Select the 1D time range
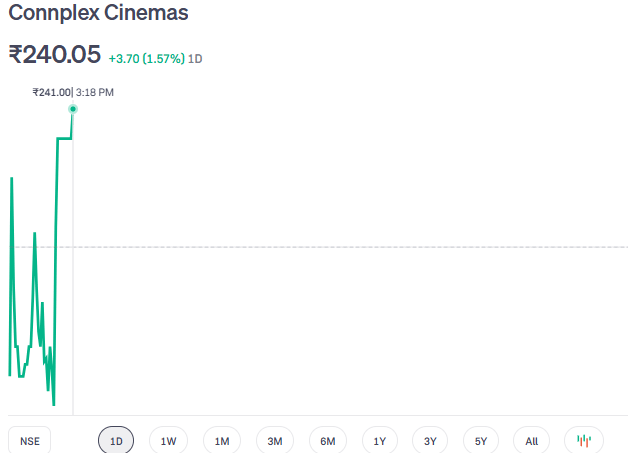Screen dimensions: 628x453 click(x=116, y=441)
